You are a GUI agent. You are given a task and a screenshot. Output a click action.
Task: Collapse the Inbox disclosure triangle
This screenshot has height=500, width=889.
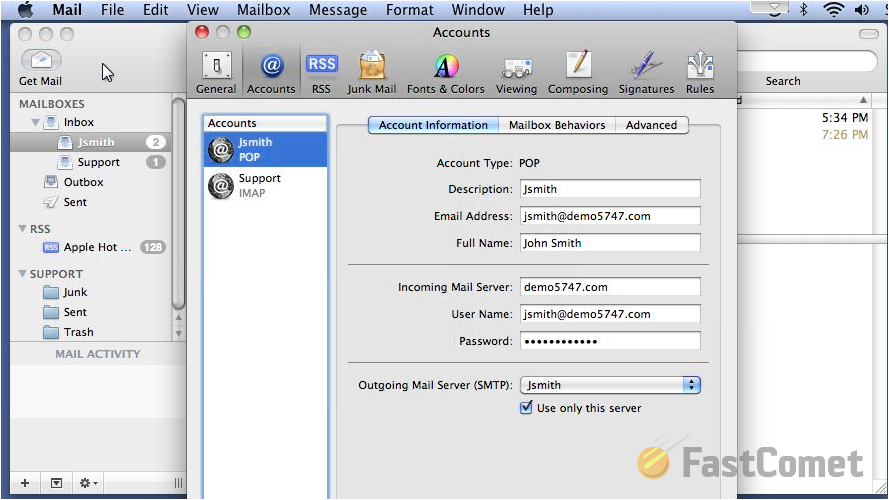click(35, 122)
